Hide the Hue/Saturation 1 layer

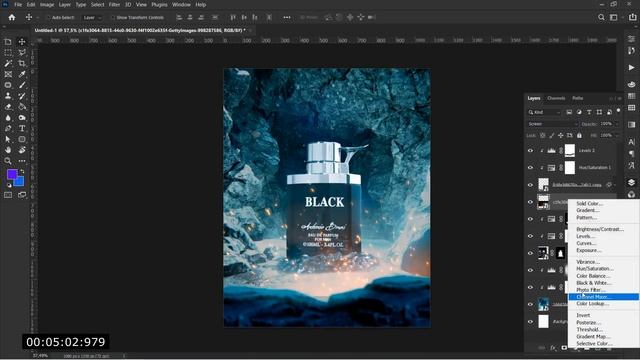[x=530, y=168]
